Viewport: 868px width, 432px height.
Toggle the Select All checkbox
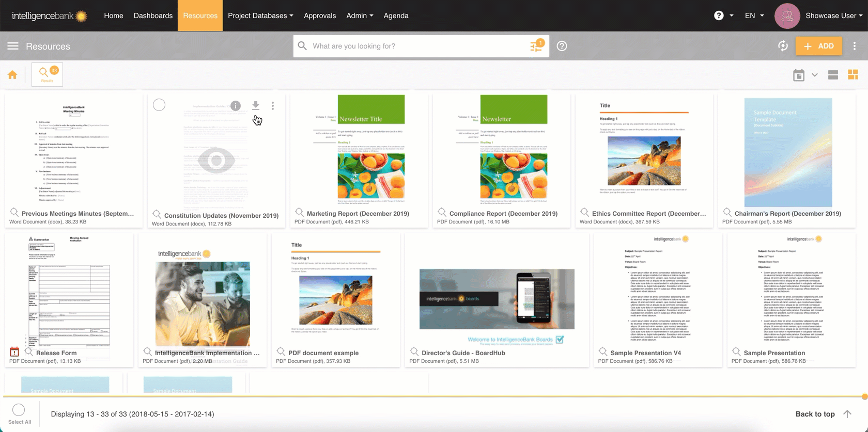pyautogui.click(x=19, y=410)
